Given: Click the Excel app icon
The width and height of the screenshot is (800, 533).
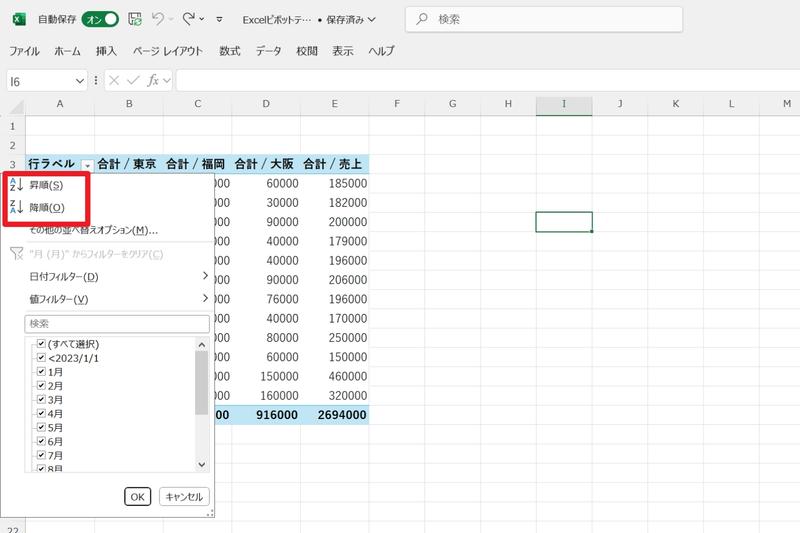Looking at the screenshot, I should tap(19, 19).
